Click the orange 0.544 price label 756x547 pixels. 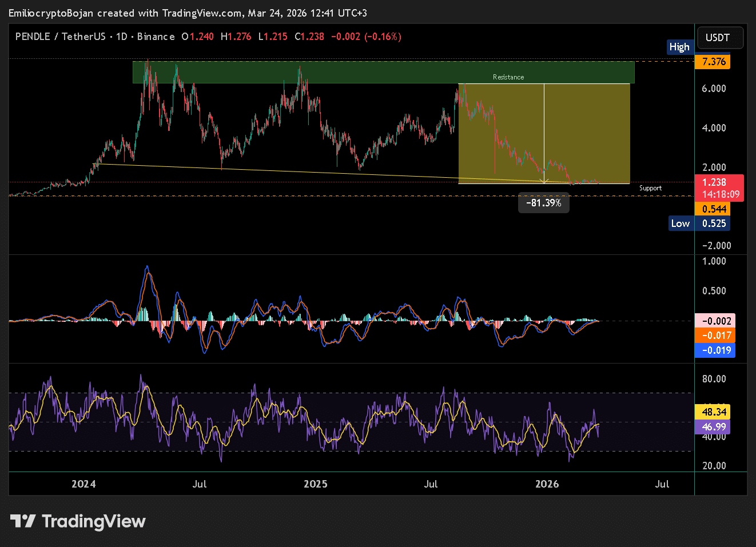coord(714,209)
